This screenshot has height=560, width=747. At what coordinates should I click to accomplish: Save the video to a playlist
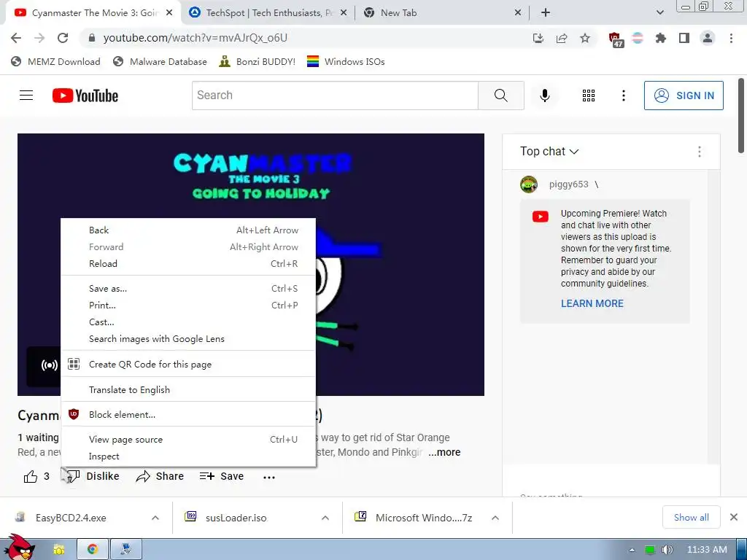click(x=222, y=476)
